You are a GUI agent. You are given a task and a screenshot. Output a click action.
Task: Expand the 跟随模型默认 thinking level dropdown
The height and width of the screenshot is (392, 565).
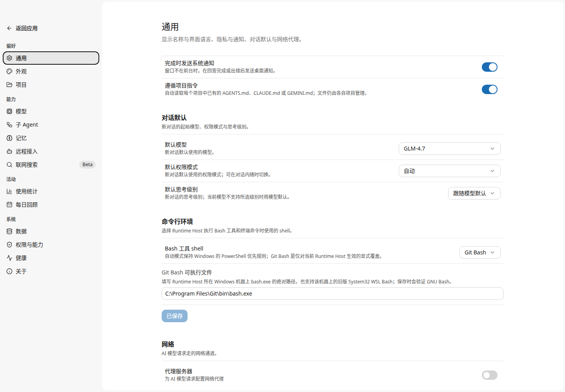click(474, 193)
